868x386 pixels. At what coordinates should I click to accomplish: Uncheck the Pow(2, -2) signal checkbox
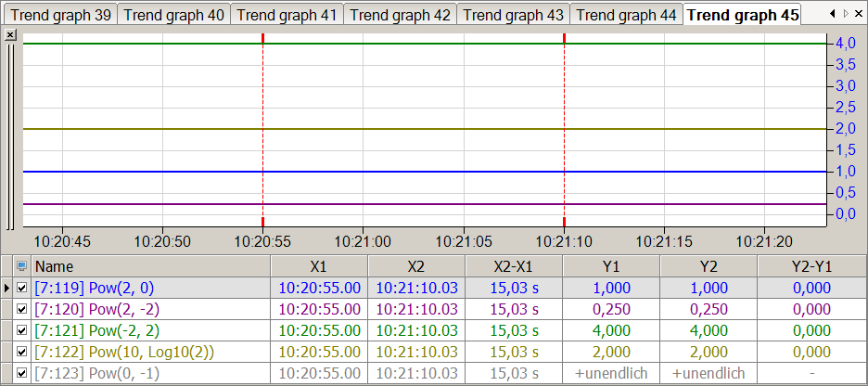click(21, 309)
